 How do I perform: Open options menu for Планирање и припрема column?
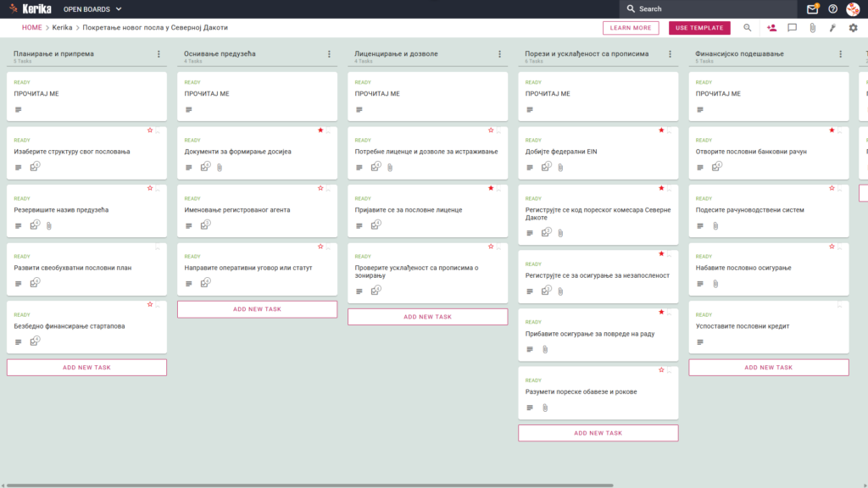(159, 54)
